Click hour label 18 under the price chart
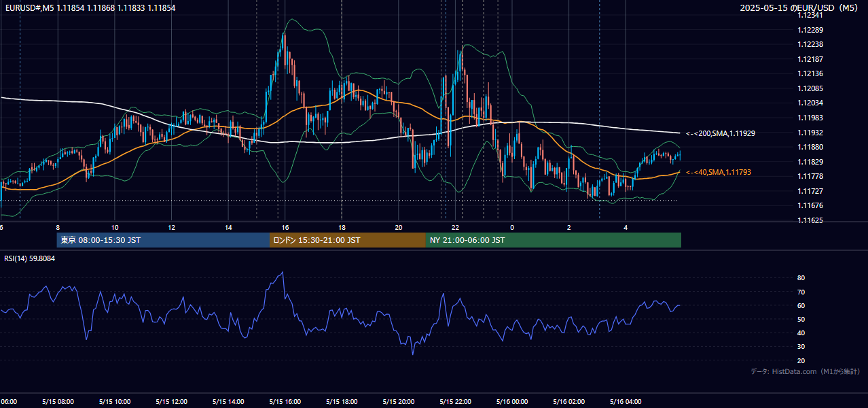This screenshot has height=408, width=868. [x=342, y=228]
